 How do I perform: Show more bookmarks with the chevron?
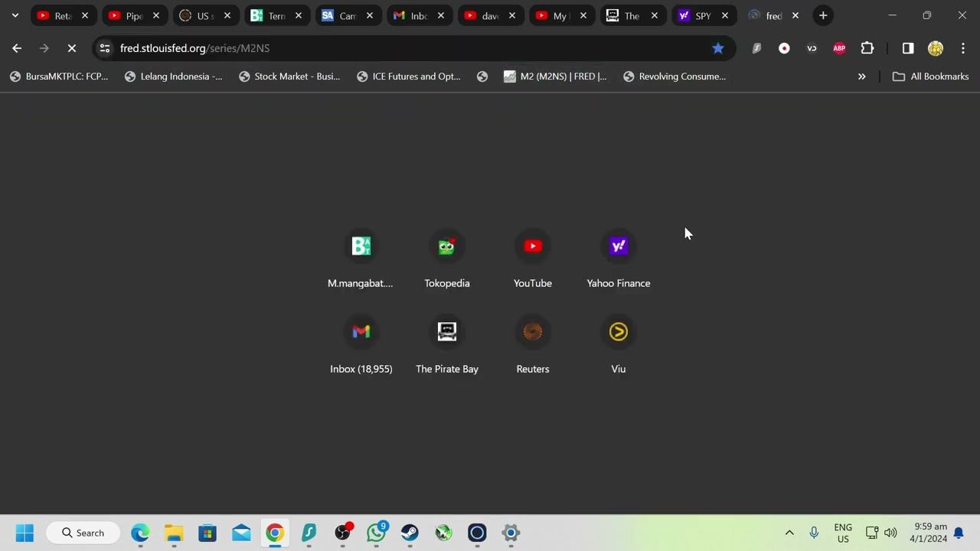click(x=861, y=77)
